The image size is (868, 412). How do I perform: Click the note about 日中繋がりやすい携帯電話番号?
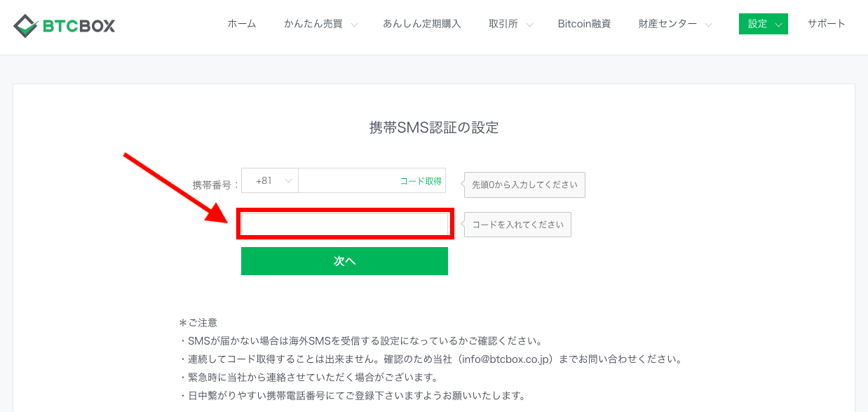[x=353, y=396]
